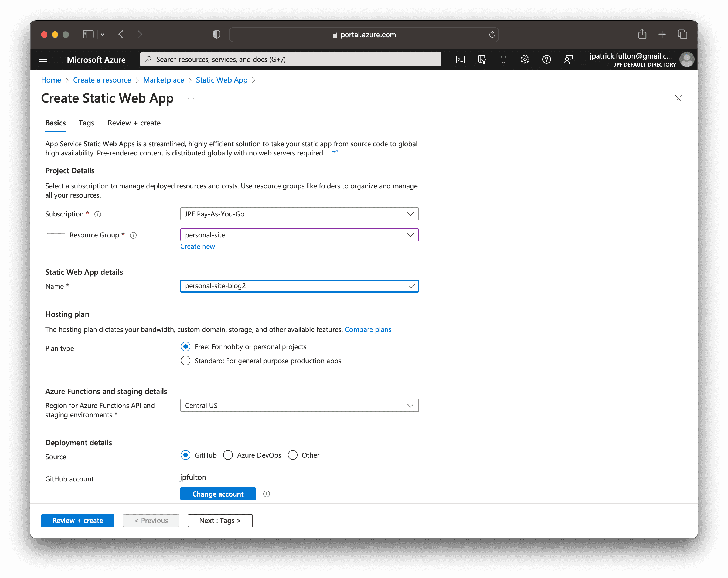The height and width of the screenshot is (578, 728).
Task: Open Cloud Shell from the top bar
Action: 460,59
